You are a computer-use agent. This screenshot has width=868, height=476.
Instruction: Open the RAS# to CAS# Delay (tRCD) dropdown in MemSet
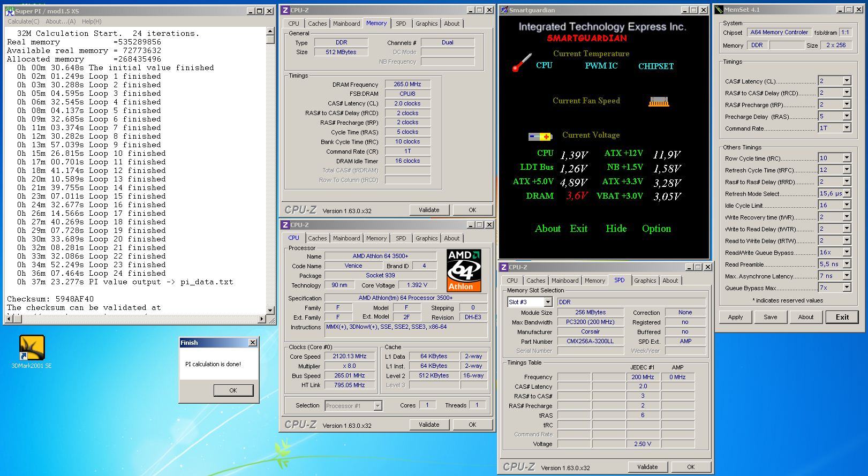pos(847,93)
